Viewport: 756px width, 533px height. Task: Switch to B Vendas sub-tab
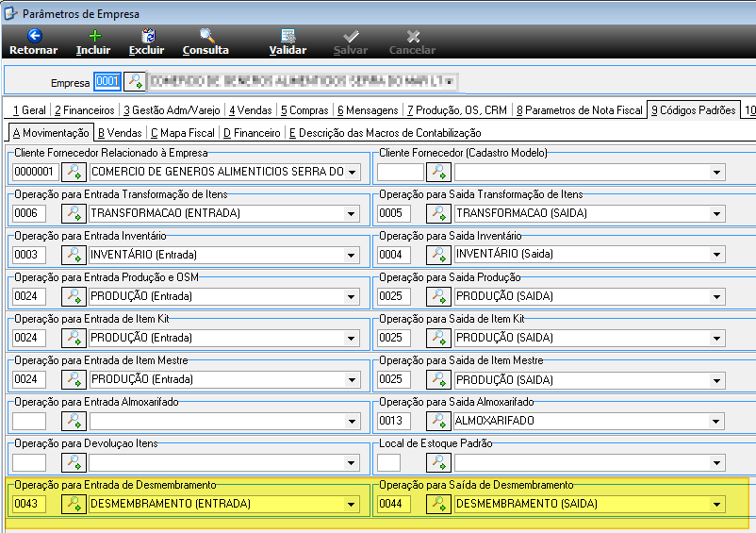point(120,133)
